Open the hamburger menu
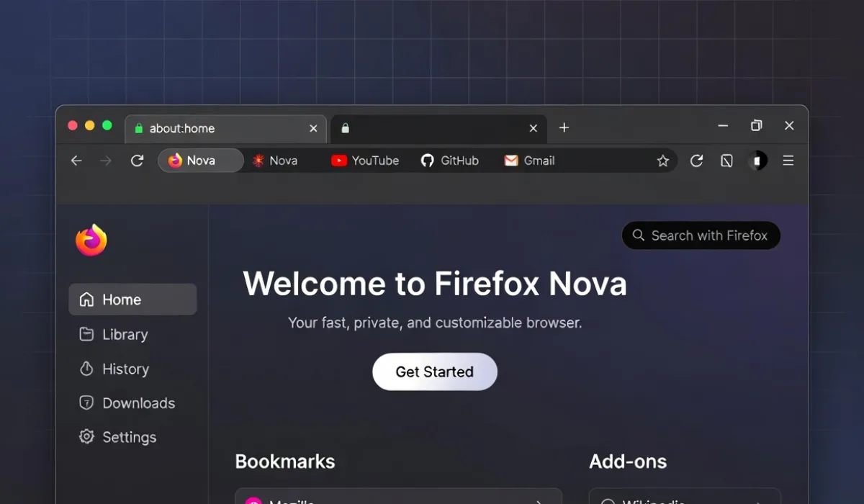The width and height of the screenshot is (864, 504). [x=788, y=161]
